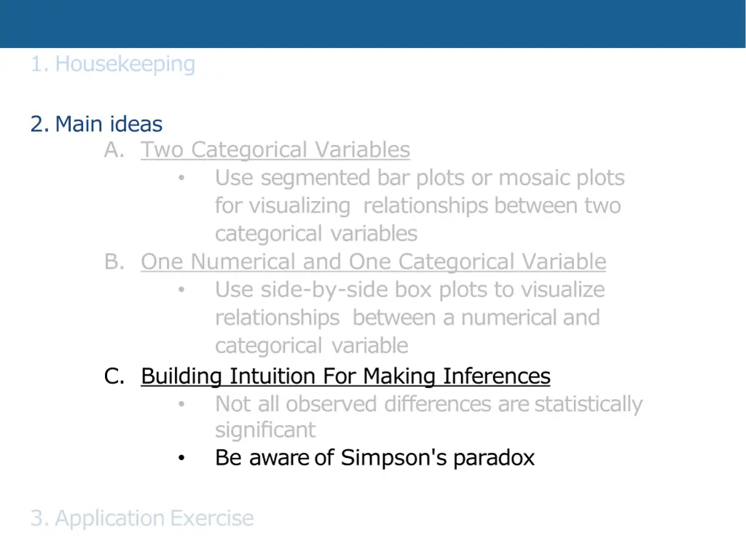Click the '1. Housekeeping' heading
The image size is (746, 560).
click(113, 64)
